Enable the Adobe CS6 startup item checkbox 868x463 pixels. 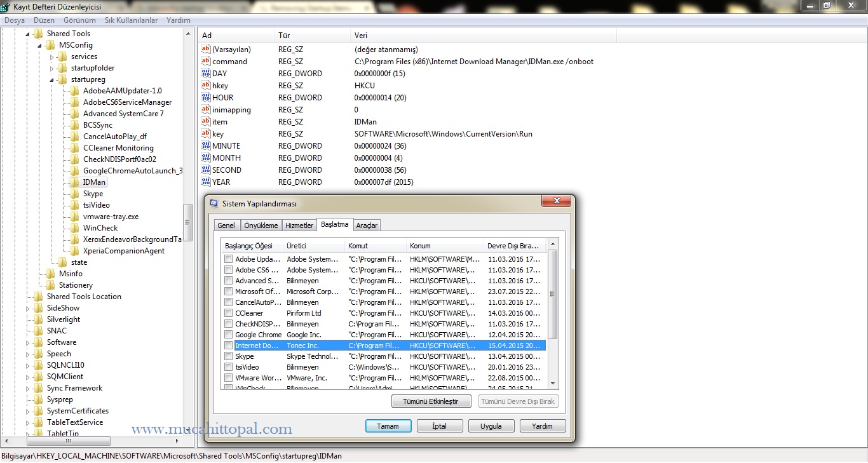click(x=228, y=270)
